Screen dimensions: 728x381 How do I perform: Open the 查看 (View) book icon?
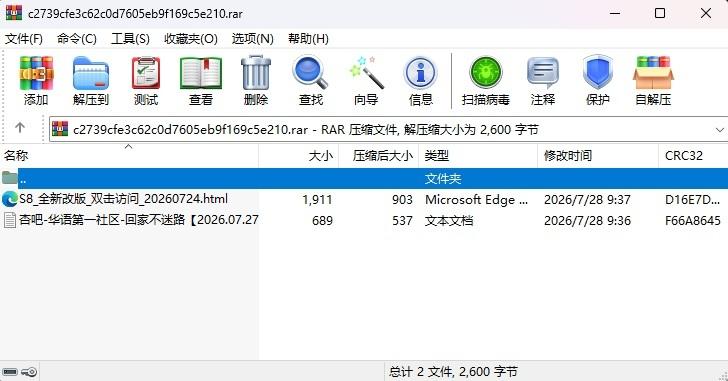pyautogui.click(x=201, y=73)
